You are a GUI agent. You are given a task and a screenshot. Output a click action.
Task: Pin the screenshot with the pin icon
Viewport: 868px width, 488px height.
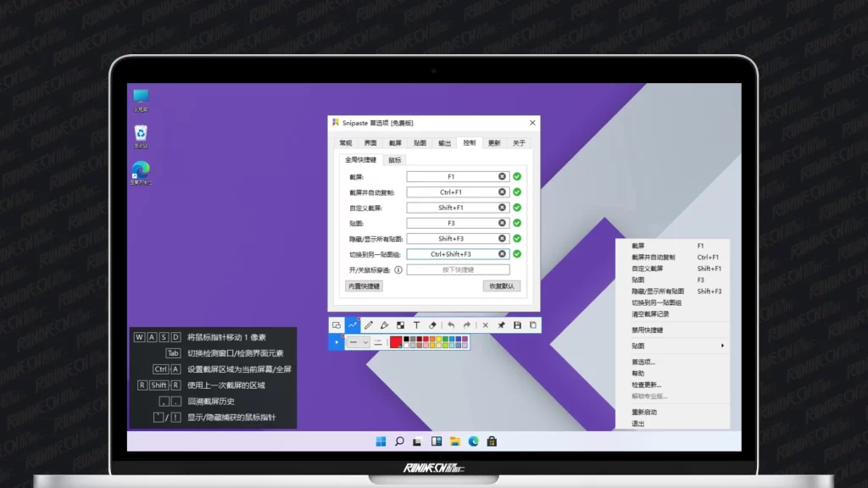tap(501, 325)
